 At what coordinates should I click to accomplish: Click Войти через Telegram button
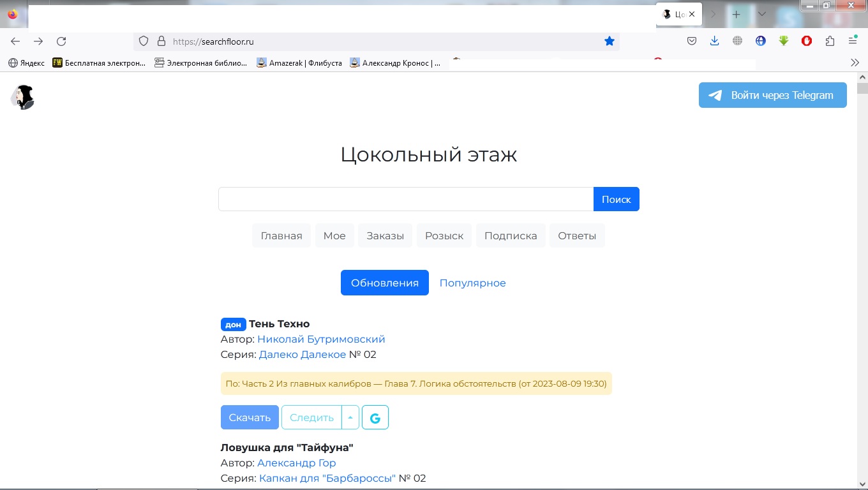point(772,95)
